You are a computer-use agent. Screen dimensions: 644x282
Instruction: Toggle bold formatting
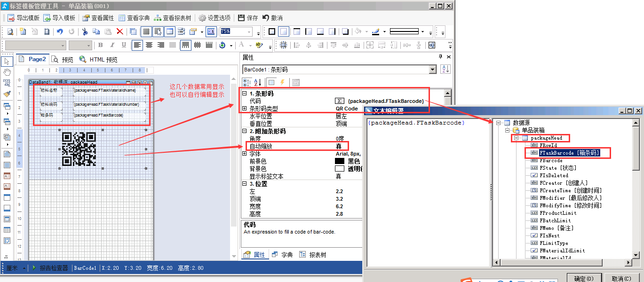100,45
